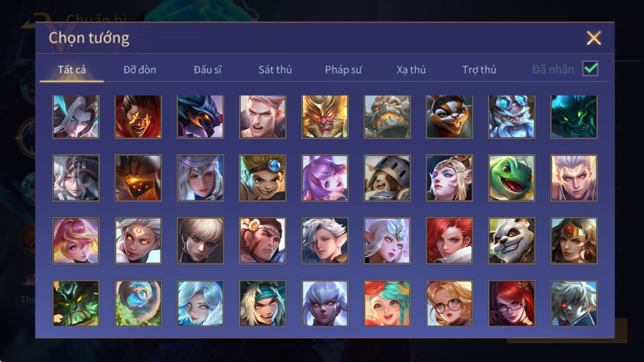Switch to the Đỡ đòn tab
The image size is (644, 362).
140,70
